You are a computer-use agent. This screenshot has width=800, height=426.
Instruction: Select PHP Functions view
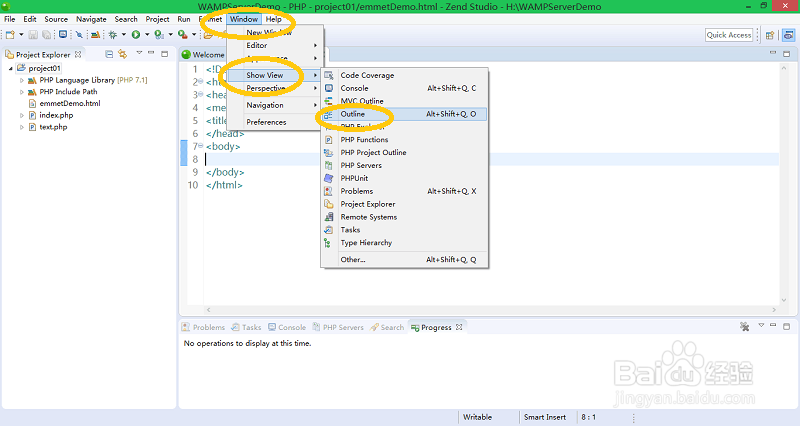[x=405, y=140]
